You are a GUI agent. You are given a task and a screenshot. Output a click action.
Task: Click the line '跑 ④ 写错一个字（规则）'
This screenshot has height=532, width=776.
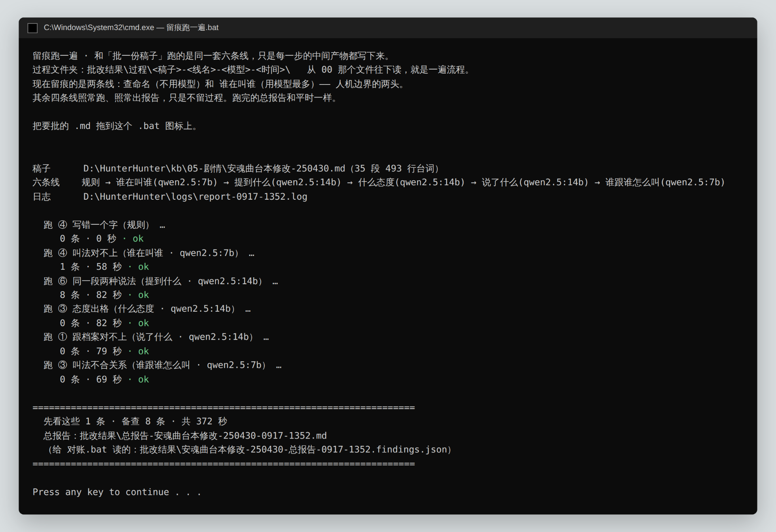pyautogui.click(x=104, y=225)
